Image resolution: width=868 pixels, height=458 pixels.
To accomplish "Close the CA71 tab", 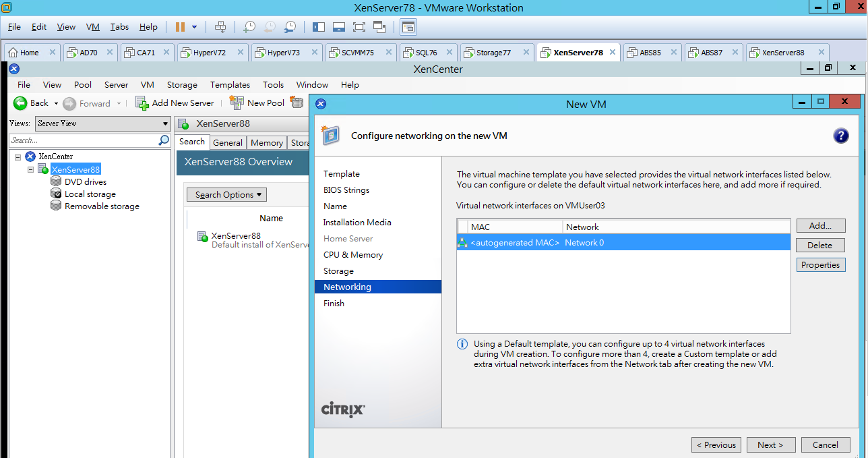I will pos(166,52).
